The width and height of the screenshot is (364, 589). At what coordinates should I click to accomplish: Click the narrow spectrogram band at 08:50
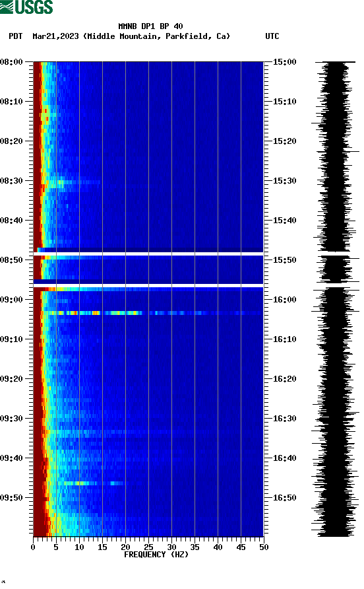click(x=148, y=269)
